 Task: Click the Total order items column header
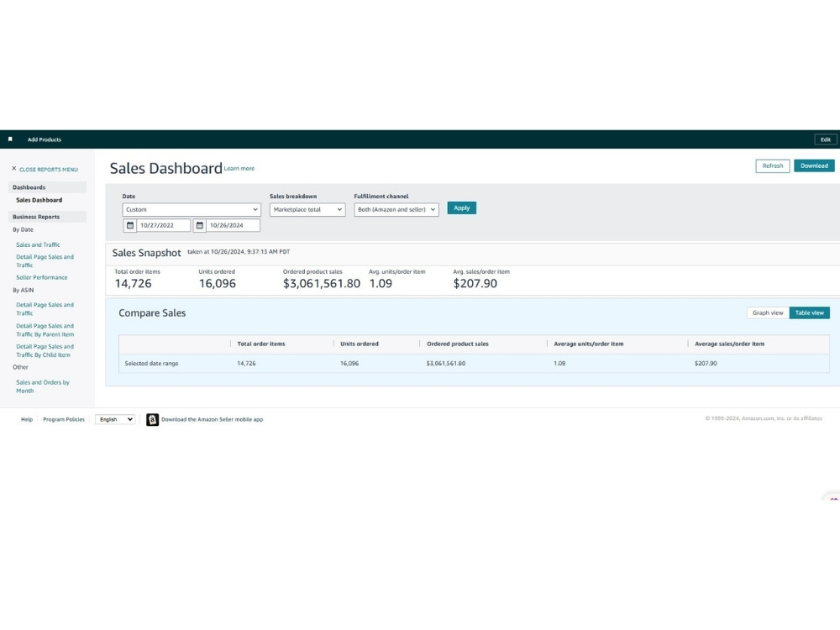point(261,344)
